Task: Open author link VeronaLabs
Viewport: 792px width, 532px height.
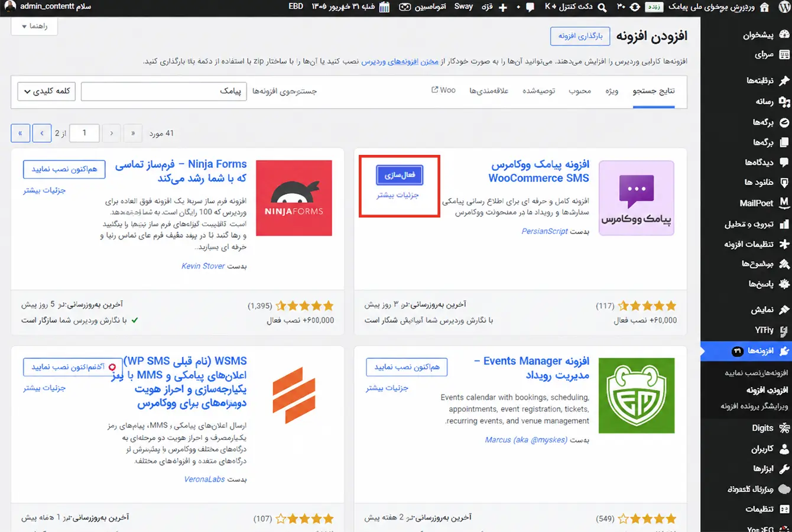Action: (x=205, y=479)
